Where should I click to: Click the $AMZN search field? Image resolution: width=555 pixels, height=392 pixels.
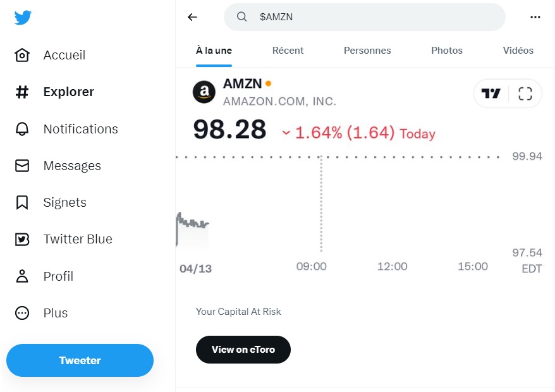tap(365, 17)
